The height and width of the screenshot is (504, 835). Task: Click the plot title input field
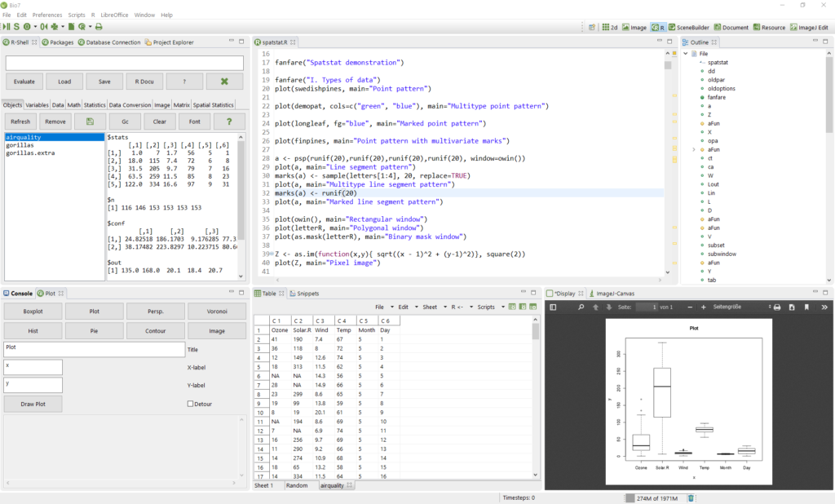point(94,348)
